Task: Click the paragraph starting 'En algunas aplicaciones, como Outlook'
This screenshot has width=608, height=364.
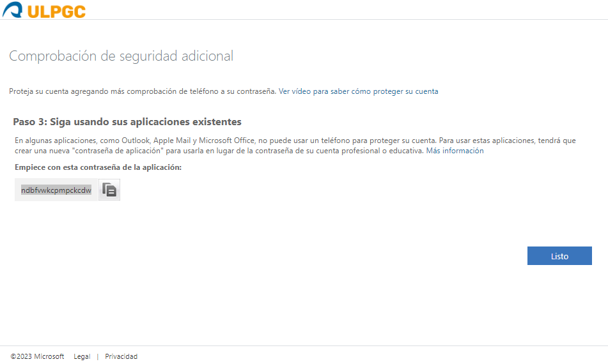Action: (295, 146)
